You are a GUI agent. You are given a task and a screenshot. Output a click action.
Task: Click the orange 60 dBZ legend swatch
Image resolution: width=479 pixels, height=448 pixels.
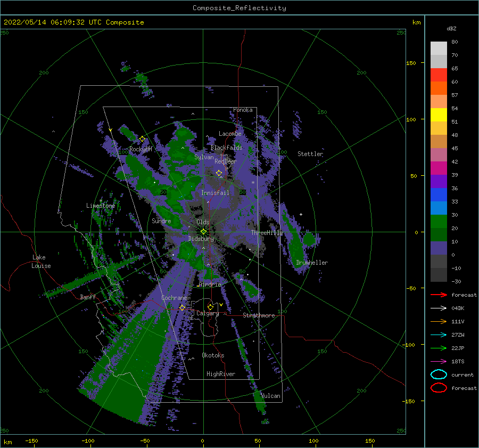(439, 88)
